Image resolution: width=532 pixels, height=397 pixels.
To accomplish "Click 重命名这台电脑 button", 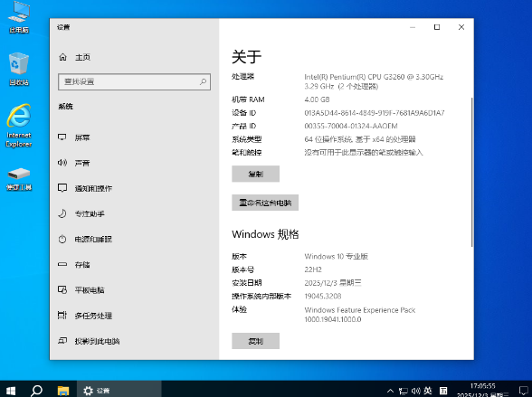I will (x=265, y=203).
